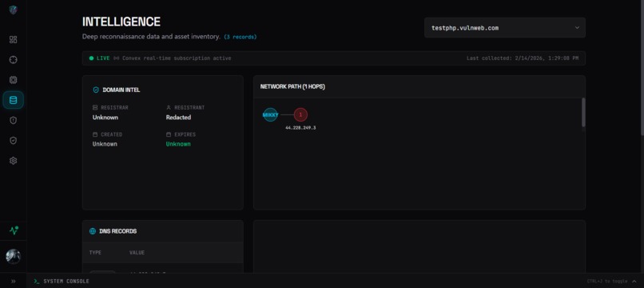Image resolution: width=644 pixels, height=288 pixels.
Task: Click the Created value Unknown
Action: click(105, 144)
